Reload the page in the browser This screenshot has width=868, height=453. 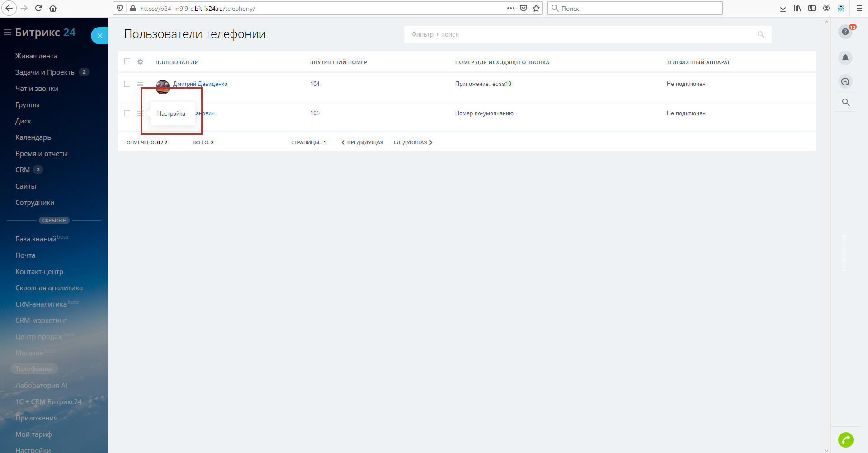click(39, 8)
